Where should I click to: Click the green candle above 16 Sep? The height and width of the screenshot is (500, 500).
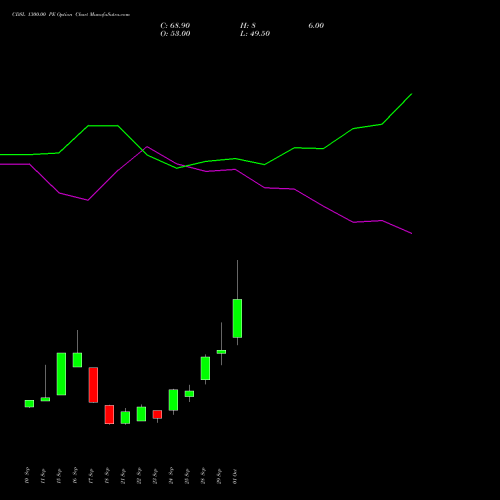pyautogui.click(x=77, y=360)
